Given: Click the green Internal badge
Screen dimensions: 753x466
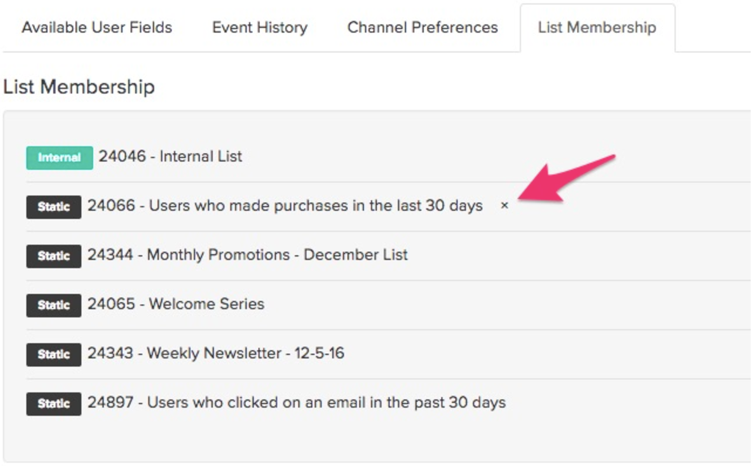Looking at the screenshot, I should tap(59, 157).
